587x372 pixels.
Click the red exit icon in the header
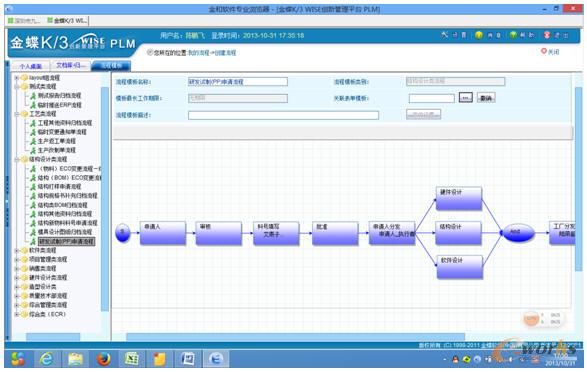click(x=547, y=35)
